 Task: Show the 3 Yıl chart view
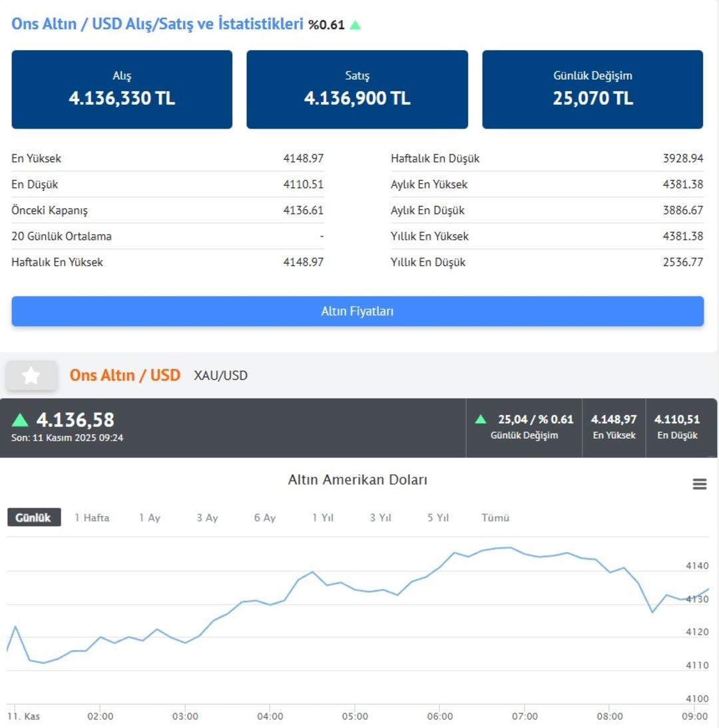click(x=380, y=518)
